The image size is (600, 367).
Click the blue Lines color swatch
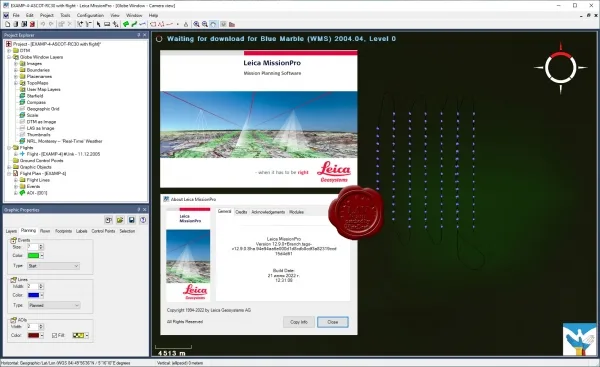34,295
